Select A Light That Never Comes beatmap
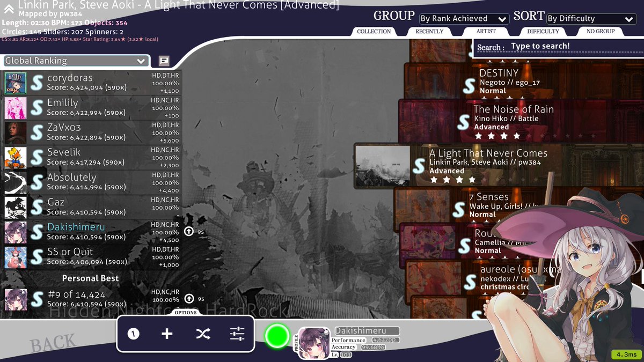Screen dimensions: 644x362 point(499,165)
